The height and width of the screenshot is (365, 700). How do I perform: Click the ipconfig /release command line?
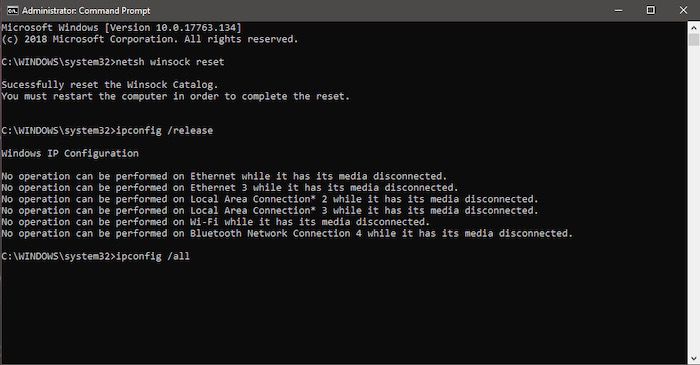(107, 131)
